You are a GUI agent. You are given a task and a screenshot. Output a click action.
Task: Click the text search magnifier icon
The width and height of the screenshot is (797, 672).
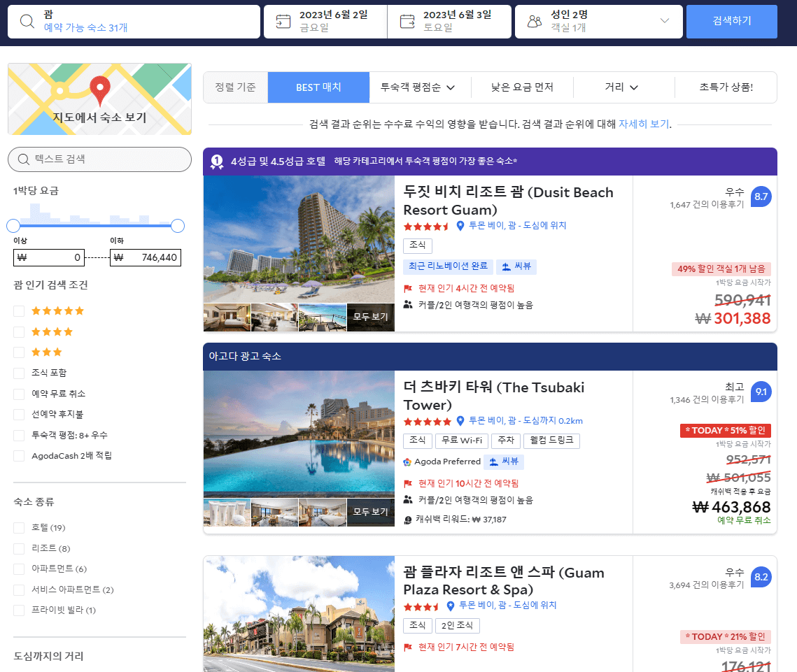(23, 159)
